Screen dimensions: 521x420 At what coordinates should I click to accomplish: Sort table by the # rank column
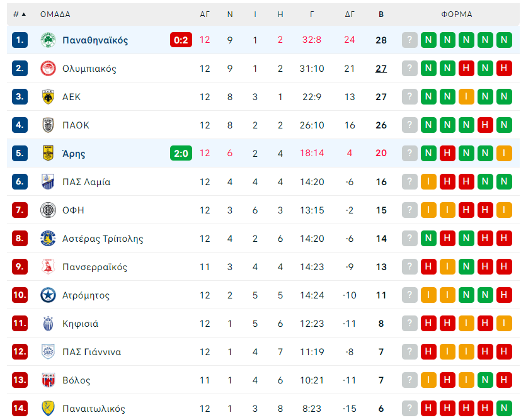[20, 14]
